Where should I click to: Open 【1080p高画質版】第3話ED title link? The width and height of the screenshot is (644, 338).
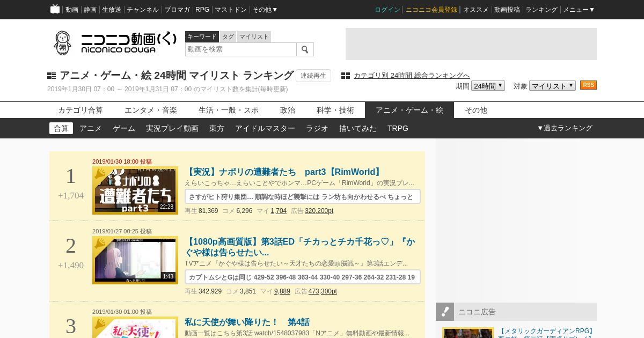(299, 247)
